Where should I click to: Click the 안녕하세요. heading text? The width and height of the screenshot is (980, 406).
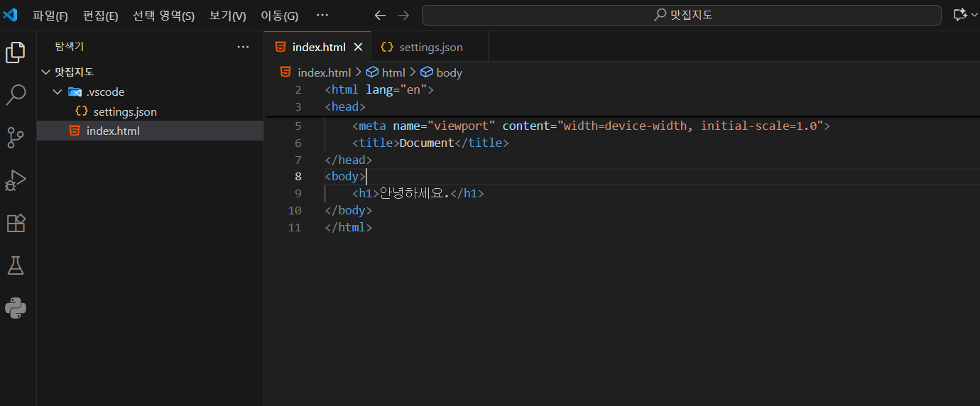point(414,194)
